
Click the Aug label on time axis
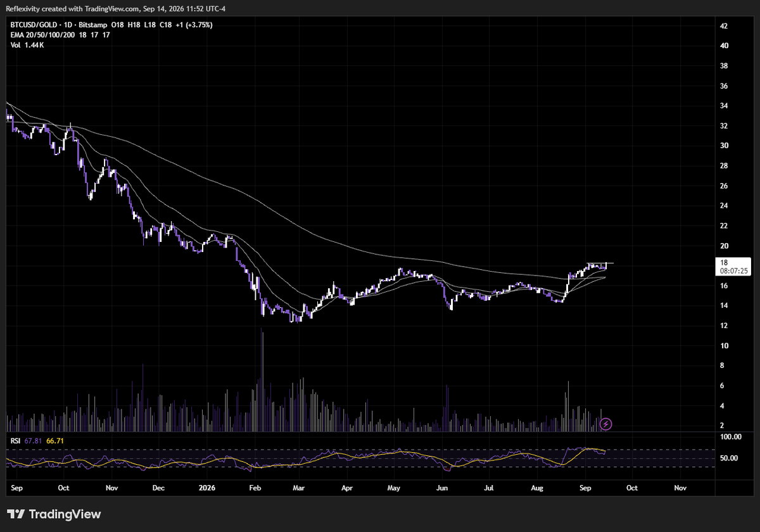(537, 489)
